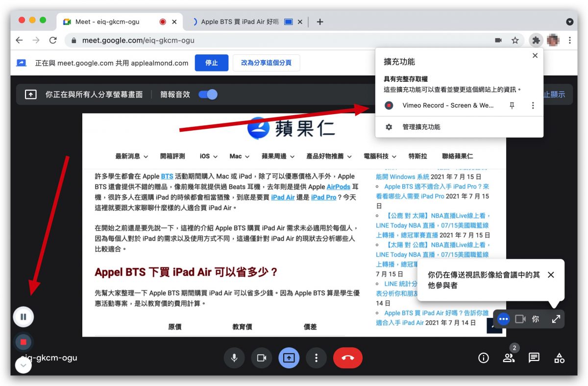This screenshot has height=386, width=588.
Task: Expand the iOS dropdown menu
Action: coord(209,156)
